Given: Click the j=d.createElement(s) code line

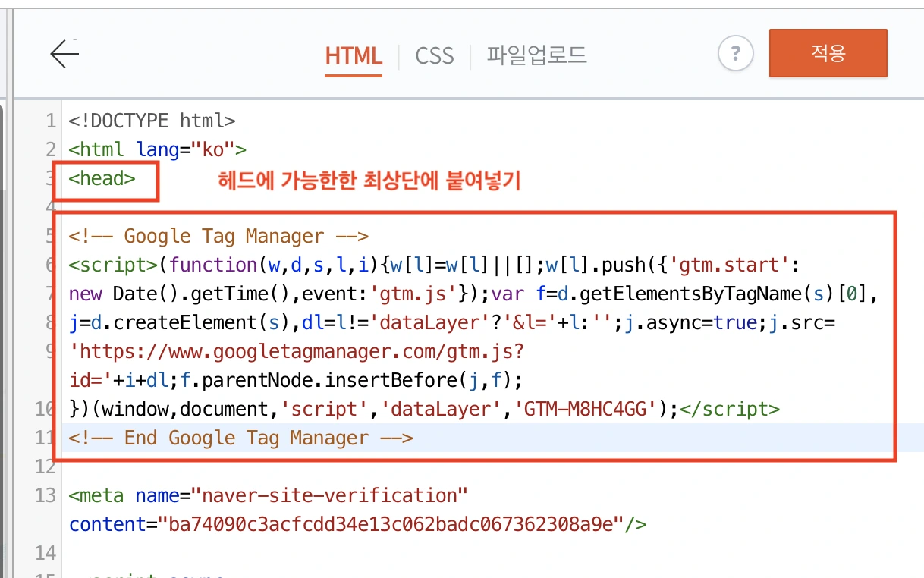Looking at the screenshot, I should tap(452, 322).
